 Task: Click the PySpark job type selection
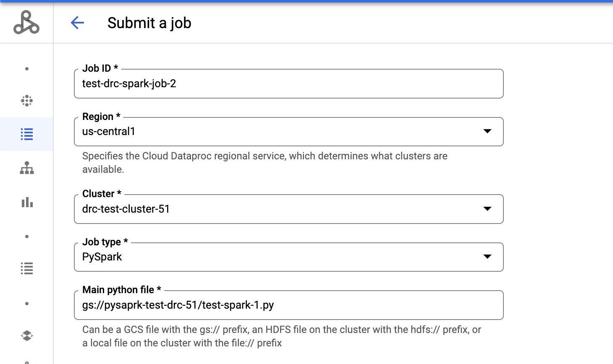click(102, 257)
